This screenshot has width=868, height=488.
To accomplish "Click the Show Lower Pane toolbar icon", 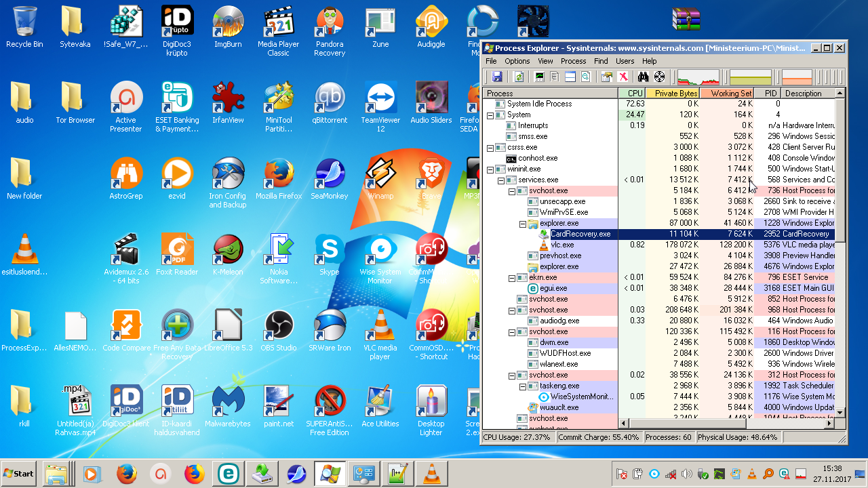I will point(570,77).
